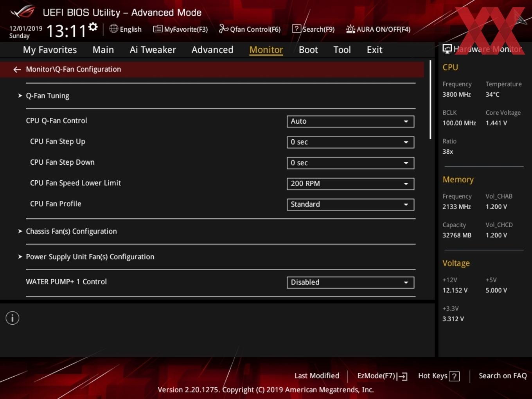The image size is (532, 399).
Task: Click the 34°C temperature value
Action: tap(492, 94)
